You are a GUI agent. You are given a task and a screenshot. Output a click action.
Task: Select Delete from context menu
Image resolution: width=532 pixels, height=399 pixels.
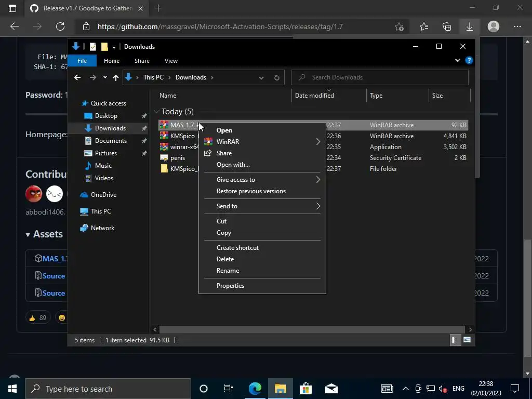click(262, 259)
